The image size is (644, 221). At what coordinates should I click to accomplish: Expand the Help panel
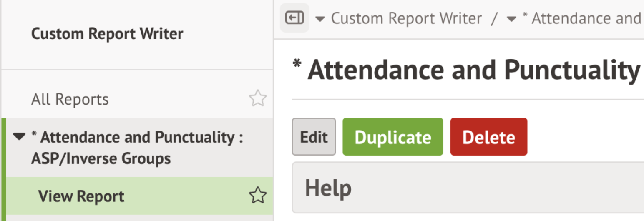click(x=328, y=188)
